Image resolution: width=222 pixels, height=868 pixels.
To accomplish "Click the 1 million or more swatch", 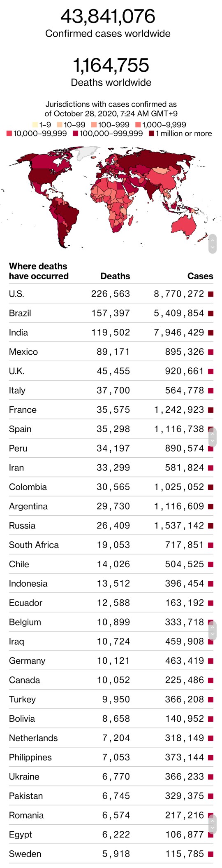I will (151, 133).
